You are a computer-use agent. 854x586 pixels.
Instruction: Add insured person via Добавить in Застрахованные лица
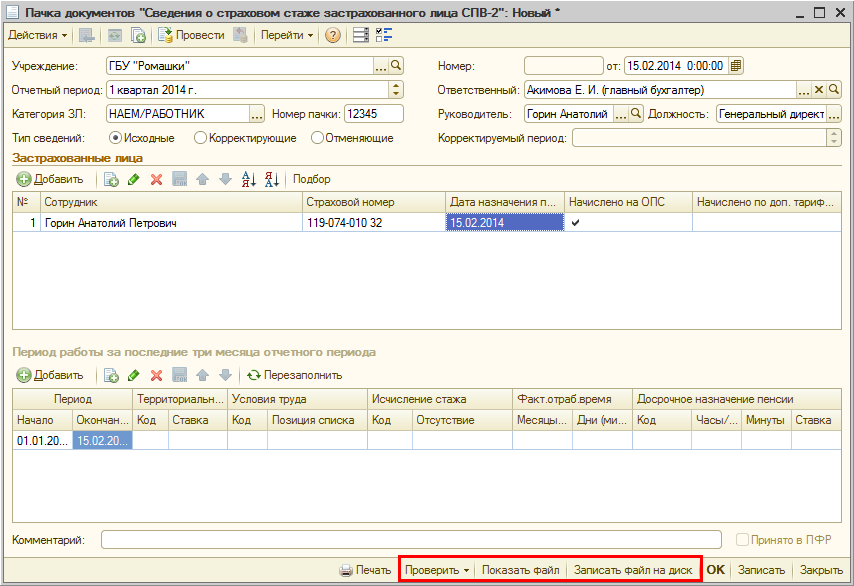(x=50, y=179)
